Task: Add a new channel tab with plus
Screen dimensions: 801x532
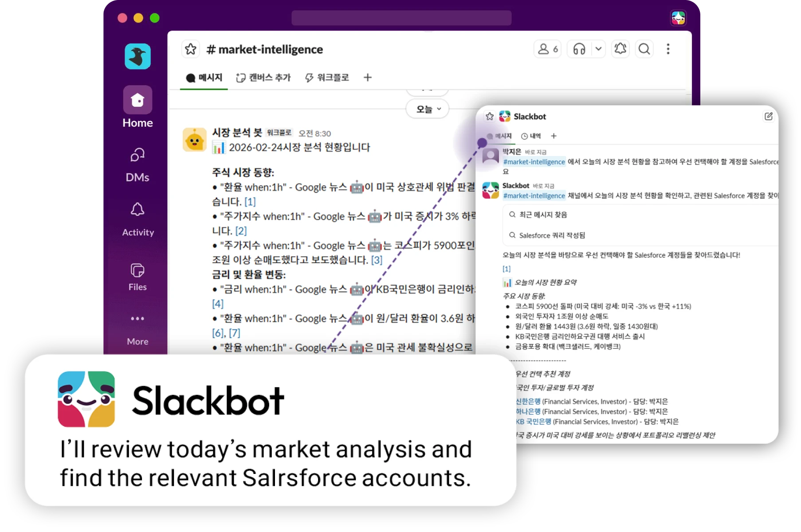Action: [367, 78]
